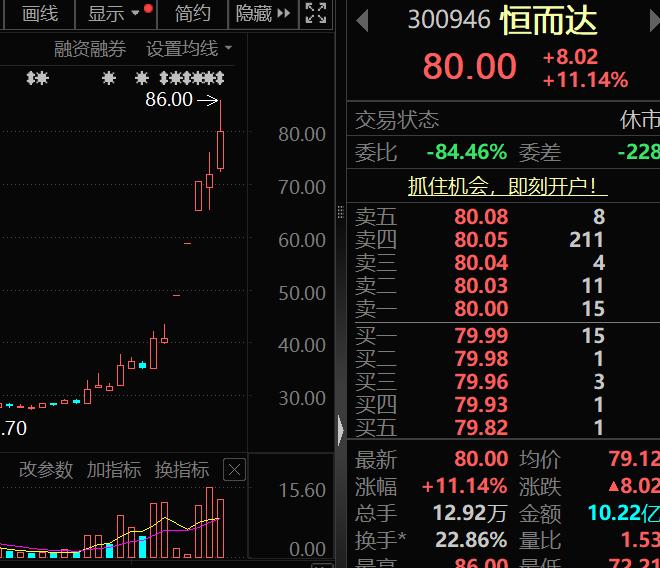Open the 显示 dropdown menu
The width and height of the screenshot is (660, 568).
[114, 13]
